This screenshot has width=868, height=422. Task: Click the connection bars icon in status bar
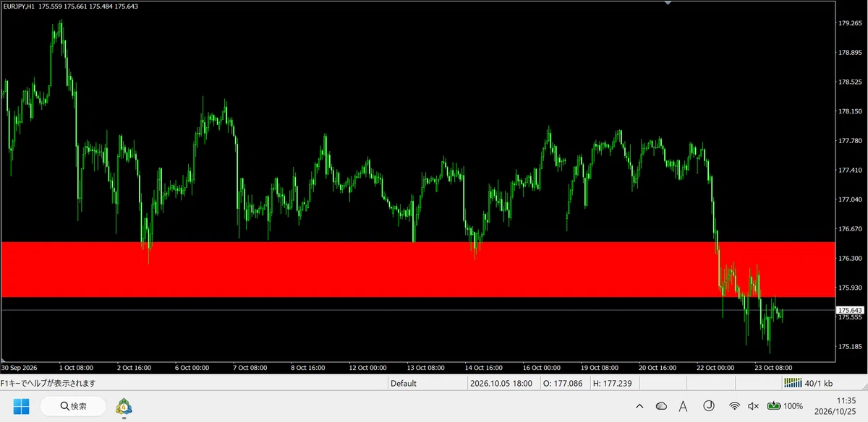(x=793, y=383)
